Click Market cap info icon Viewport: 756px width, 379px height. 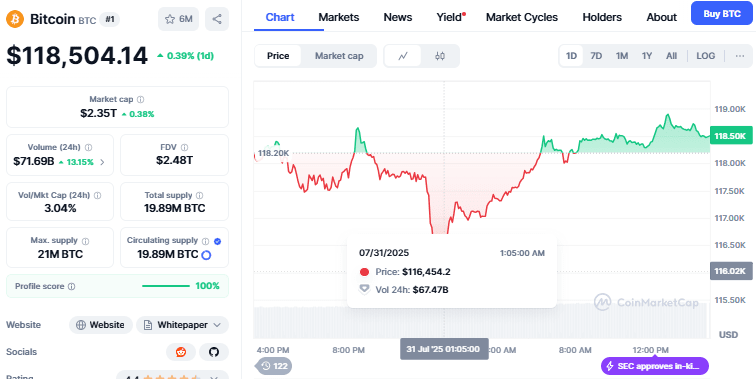click(140, 99)
